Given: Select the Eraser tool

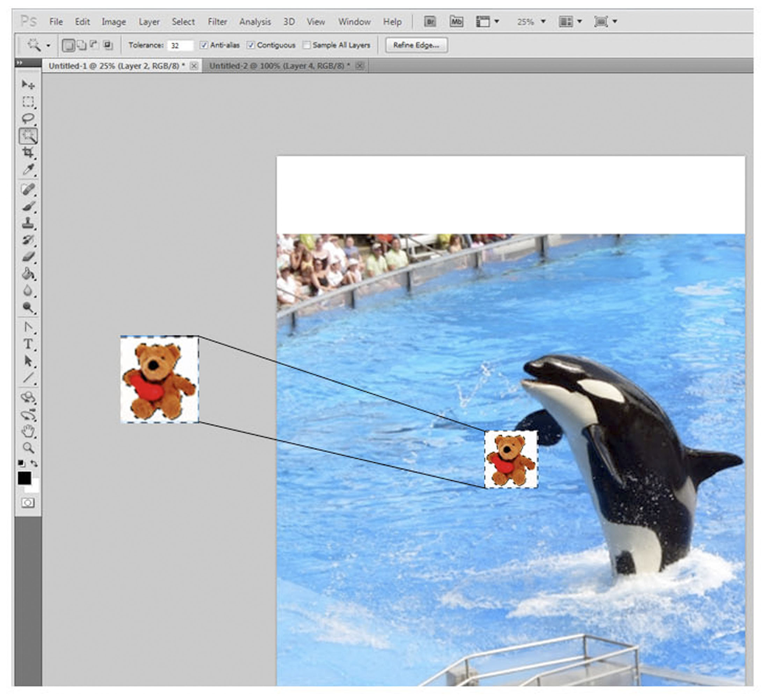Looking at the screenshot, I should coord(28,257).
